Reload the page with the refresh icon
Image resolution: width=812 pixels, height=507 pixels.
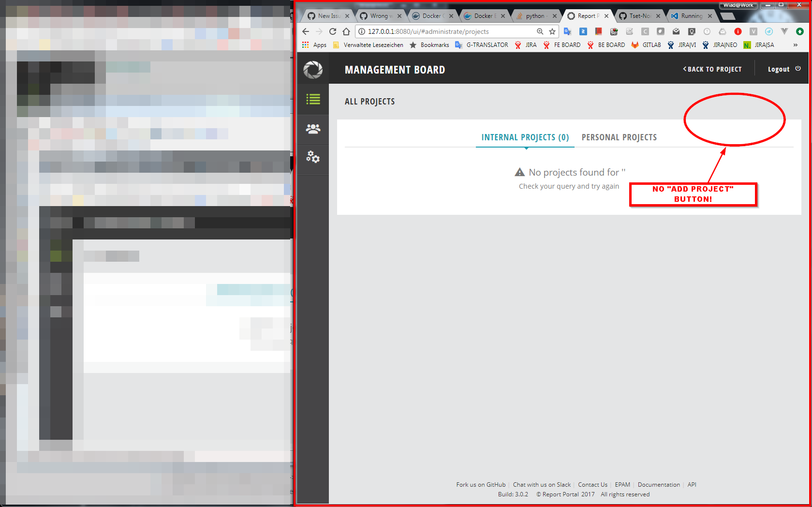(332, 31)
